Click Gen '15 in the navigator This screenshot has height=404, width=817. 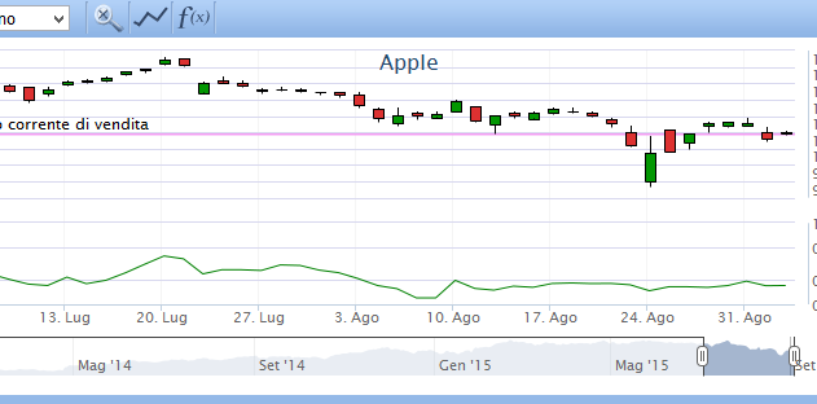(x=465, y=365)
